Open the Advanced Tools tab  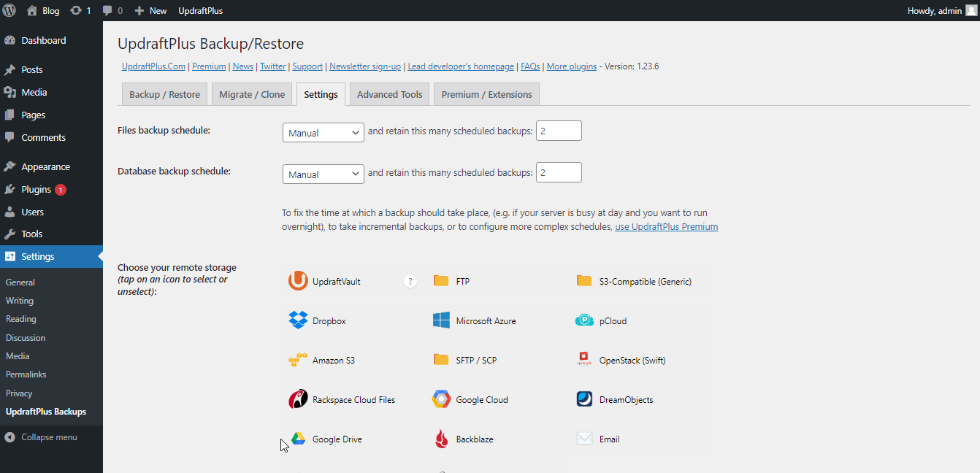pyautogui.click(x=389, y=94)
